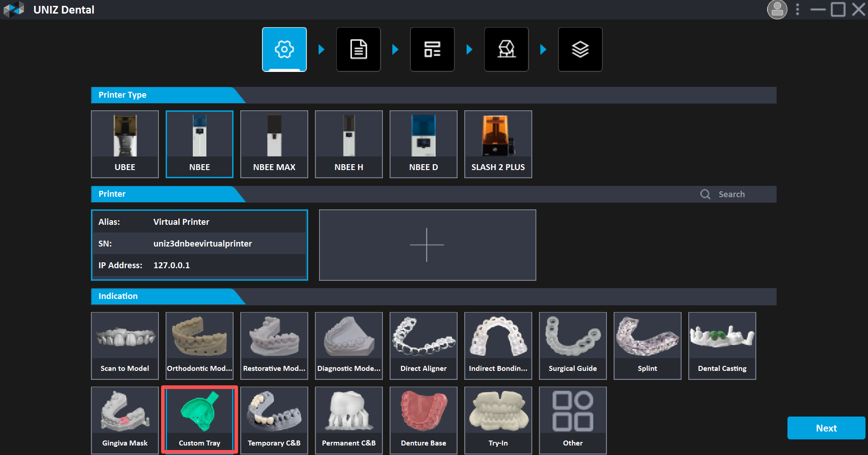
Task: Select the UBEE printer type
Action: tap(125, 144)
